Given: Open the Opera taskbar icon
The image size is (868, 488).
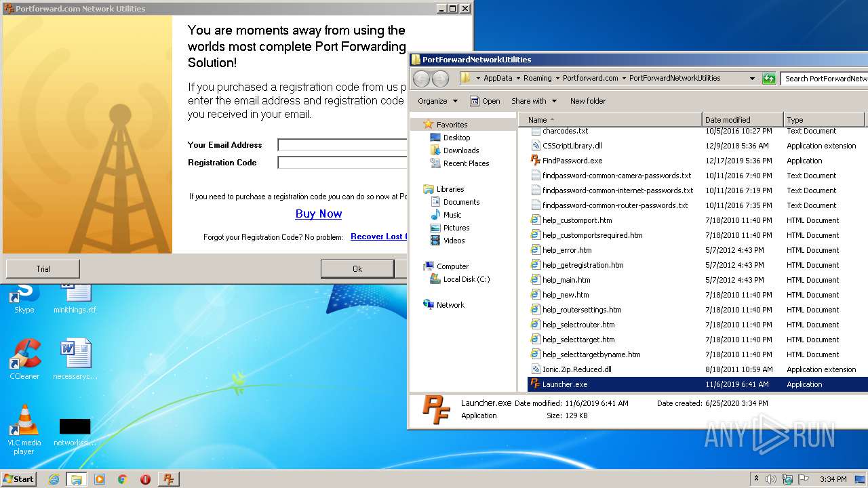Looking at the screenshot, I should tap(145, 479).
